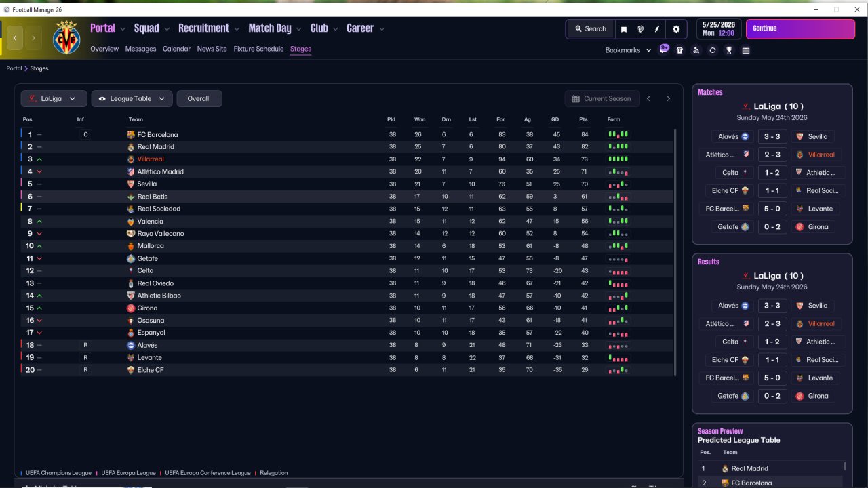Open the settings gear icon
Screen dimensions: 868x488
point(676,29)
